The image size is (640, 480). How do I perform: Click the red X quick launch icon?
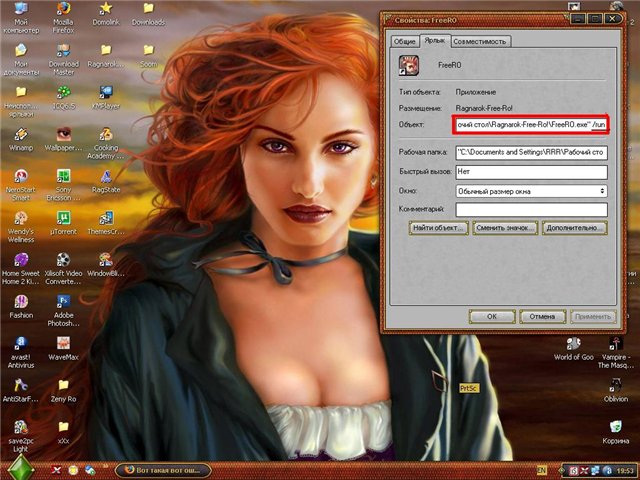click(x=56, y=470)
